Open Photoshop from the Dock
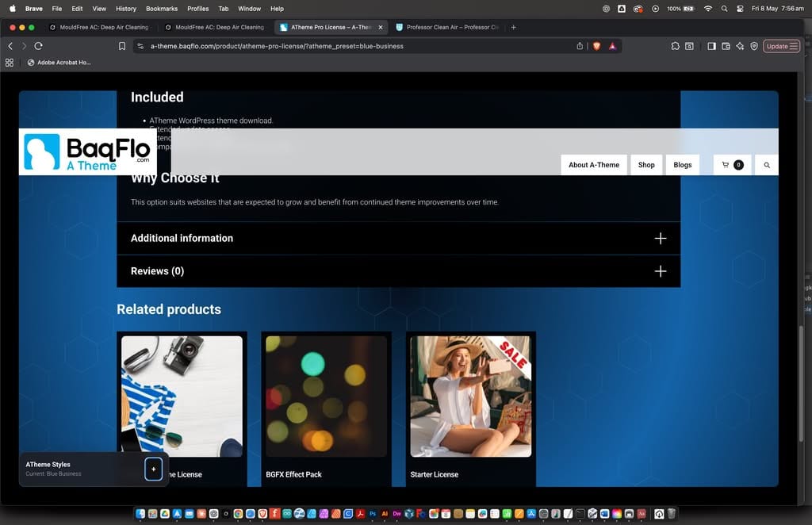812x525 pixels. pyautogui.click(x=373, y=514)
